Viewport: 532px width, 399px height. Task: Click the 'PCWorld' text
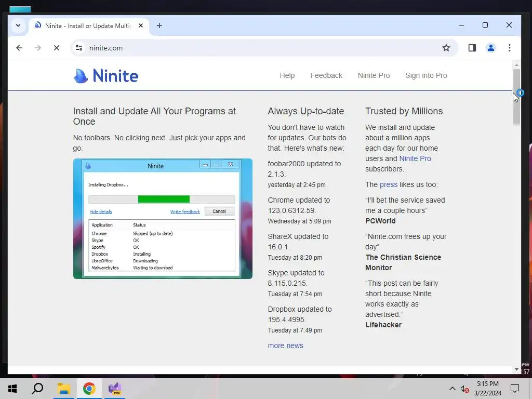pyautogui.click(x=380, y=221)
